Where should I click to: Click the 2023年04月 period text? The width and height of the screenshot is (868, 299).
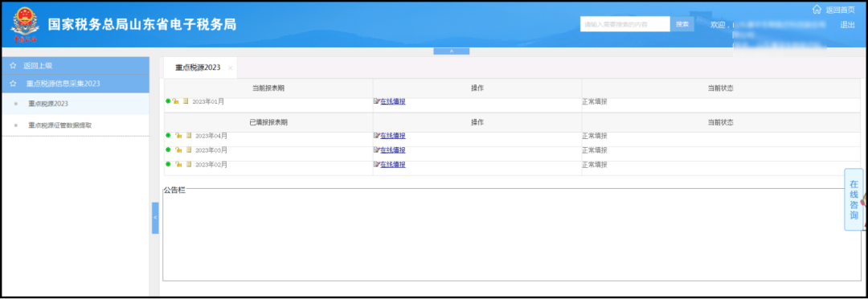click(x=211, y=136)
